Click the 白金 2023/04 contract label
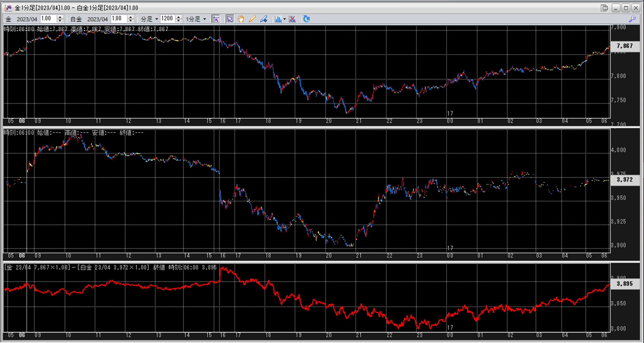The image size is (644, 343). (97, 19)
